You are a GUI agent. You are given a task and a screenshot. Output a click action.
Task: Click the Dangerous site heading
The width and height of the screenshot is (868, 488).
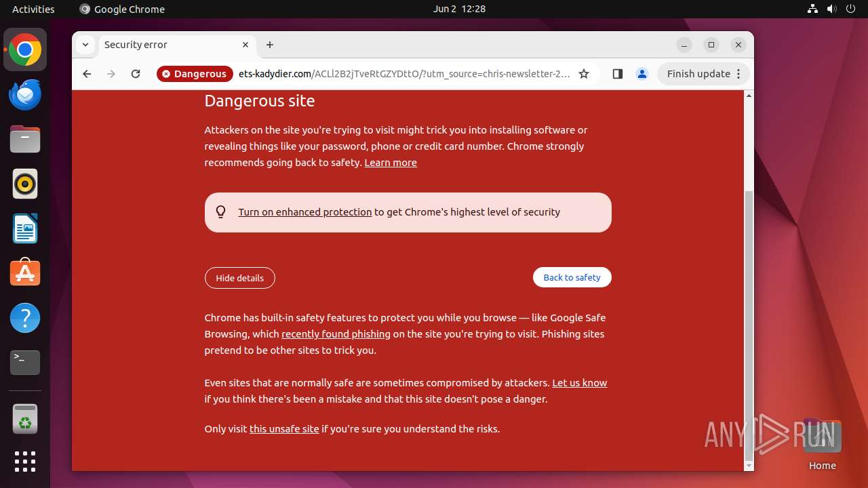[260, 101]
